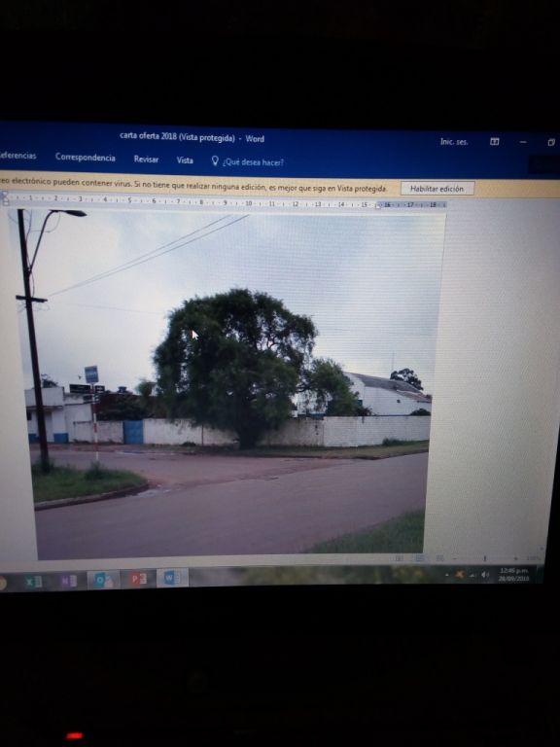
Task: Click the Habilitar edición button
Action: pyautogui.click(x=437, y=189)
